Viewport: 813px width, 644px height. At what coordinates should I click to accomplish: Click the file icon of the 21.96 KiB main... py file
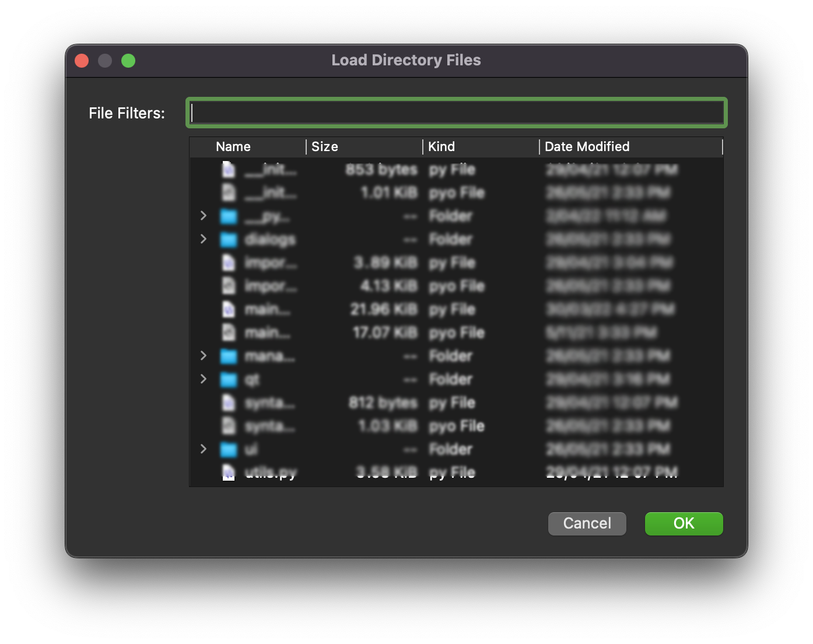229,309
